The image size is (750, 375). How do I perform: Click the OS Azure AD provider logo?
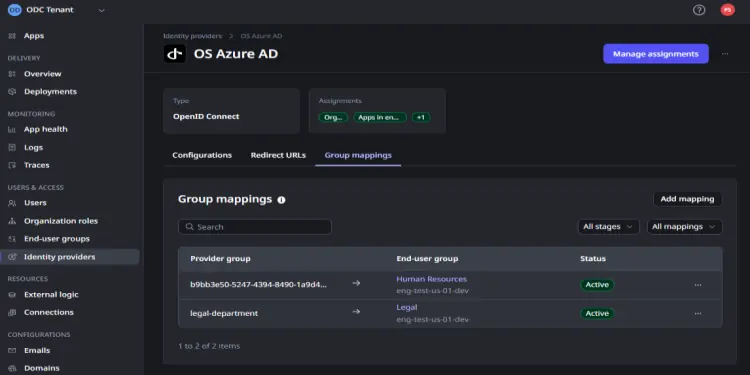click(175, 54)
